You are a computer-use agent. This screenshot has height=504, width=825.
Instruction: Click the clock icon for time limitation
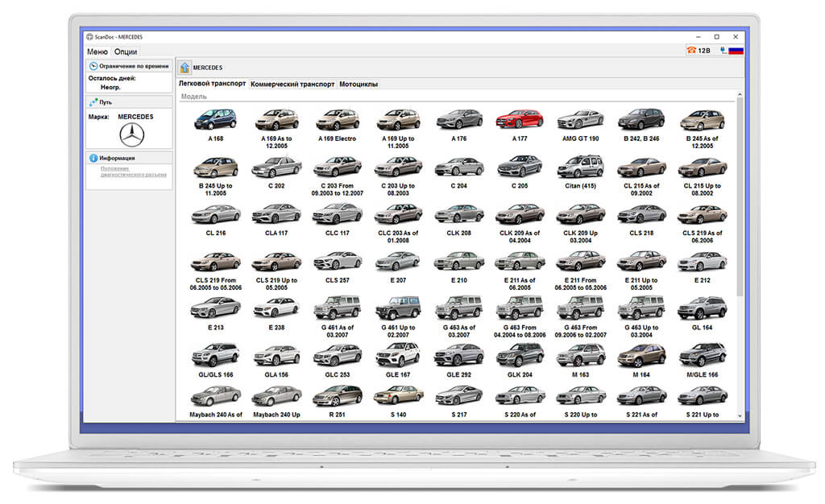coord(93,66)
